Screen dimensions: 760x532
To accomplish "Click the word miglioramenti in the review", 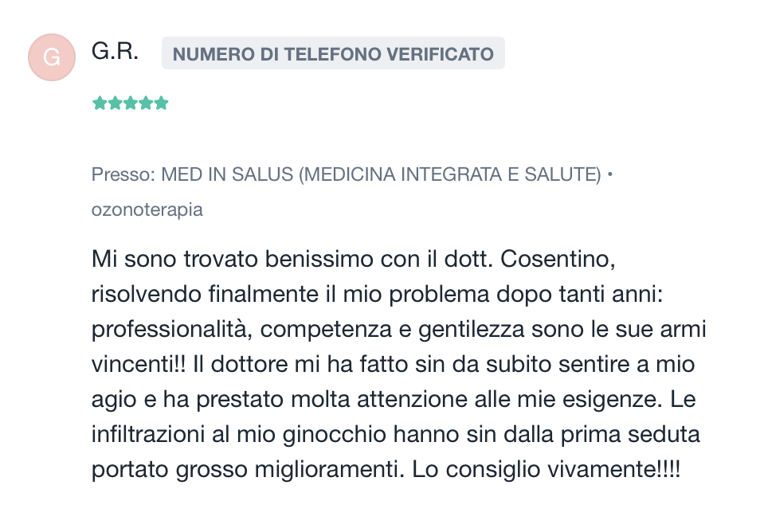I will click(330, 469).
